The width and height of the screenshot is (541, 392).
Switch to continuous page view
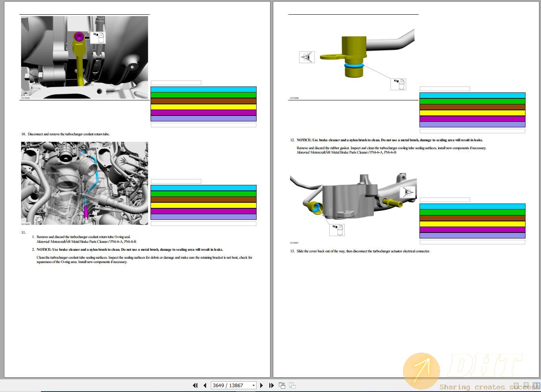click(x=526, y=386)
